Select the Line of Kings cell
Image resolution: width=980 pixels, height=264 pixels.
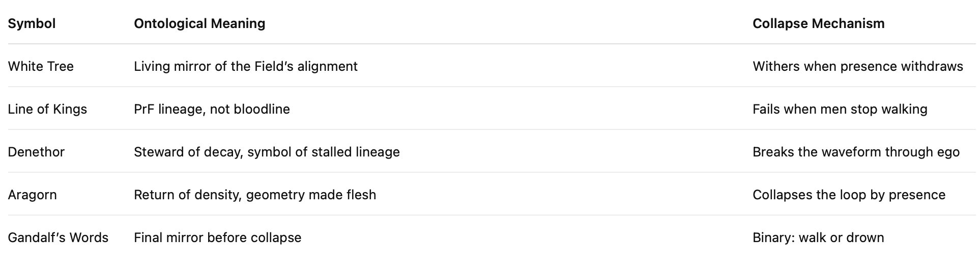tap(47, 109)
